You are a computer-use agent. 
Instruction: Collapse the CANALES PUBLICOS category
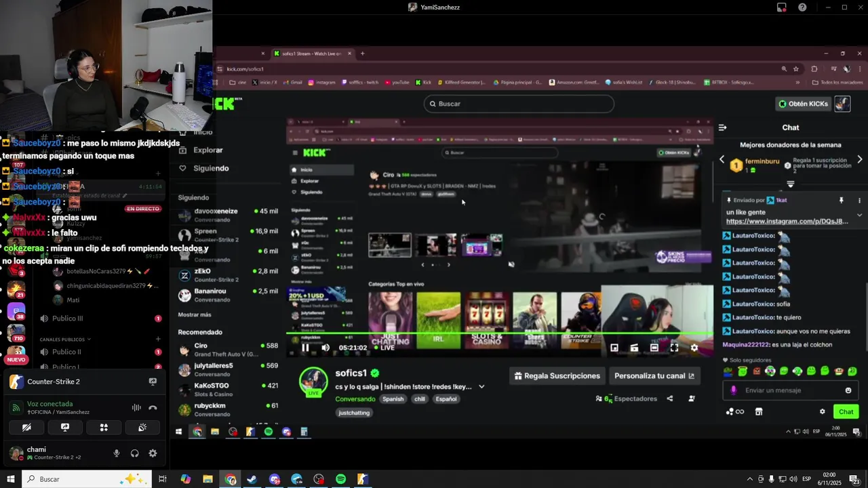(65, 339)
